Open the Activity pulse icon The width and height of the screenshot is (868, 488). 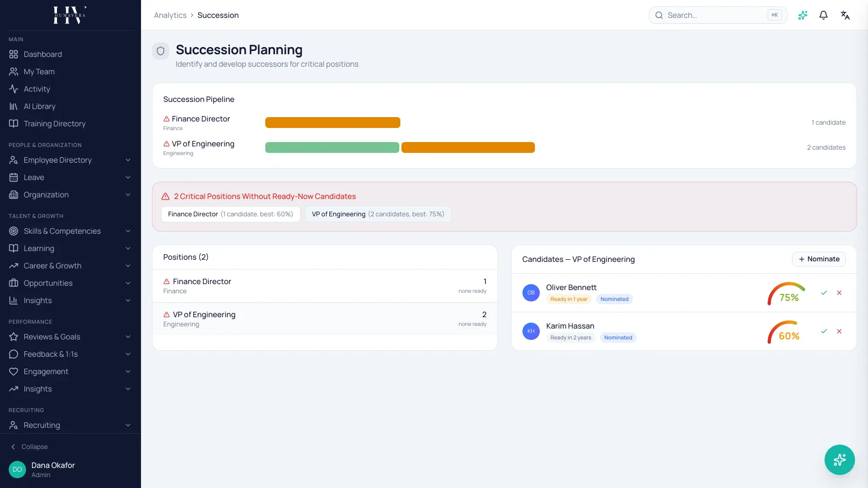tap(14, 89)
